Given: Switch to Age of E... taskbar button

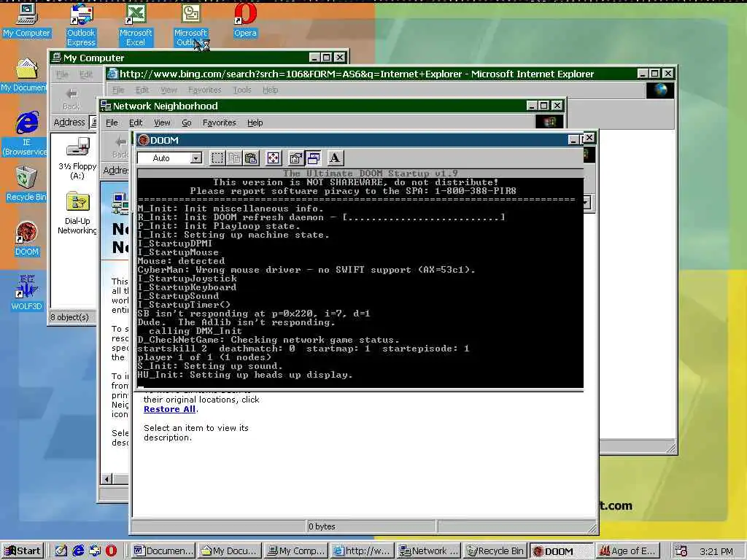Looking at the screenshot, I should [627, 551].
